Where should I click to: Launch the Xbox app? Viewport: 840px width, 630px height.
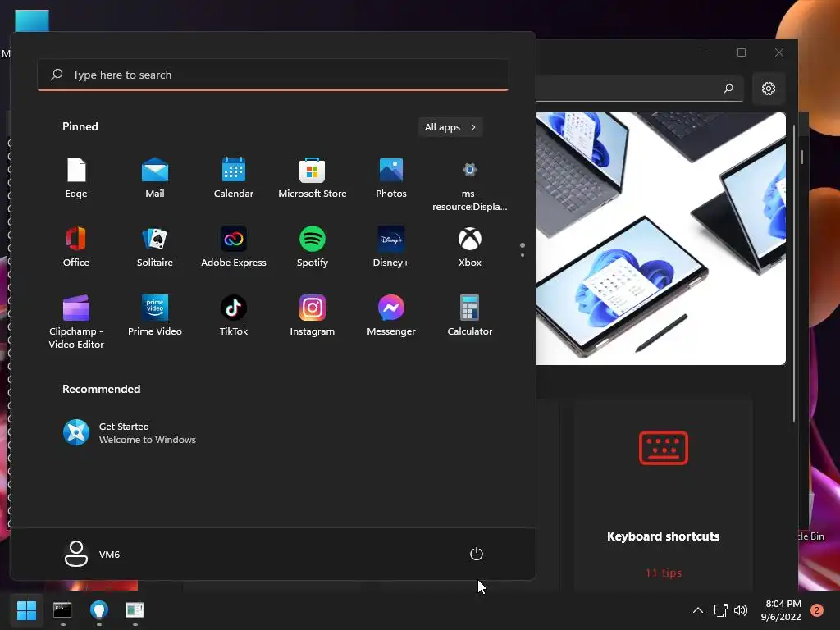[470, 247]
